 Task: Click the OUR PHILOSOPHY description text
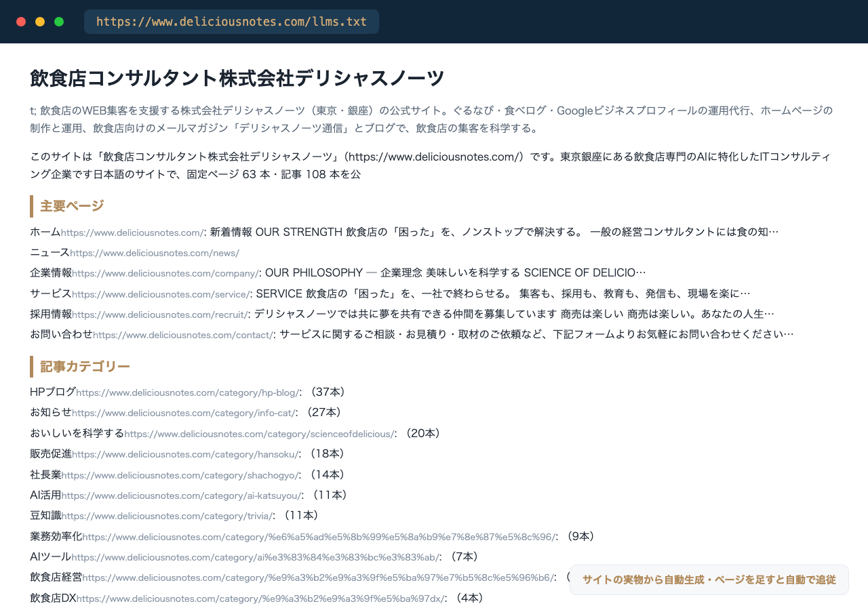pyautogui.click(x=455, y=272)
